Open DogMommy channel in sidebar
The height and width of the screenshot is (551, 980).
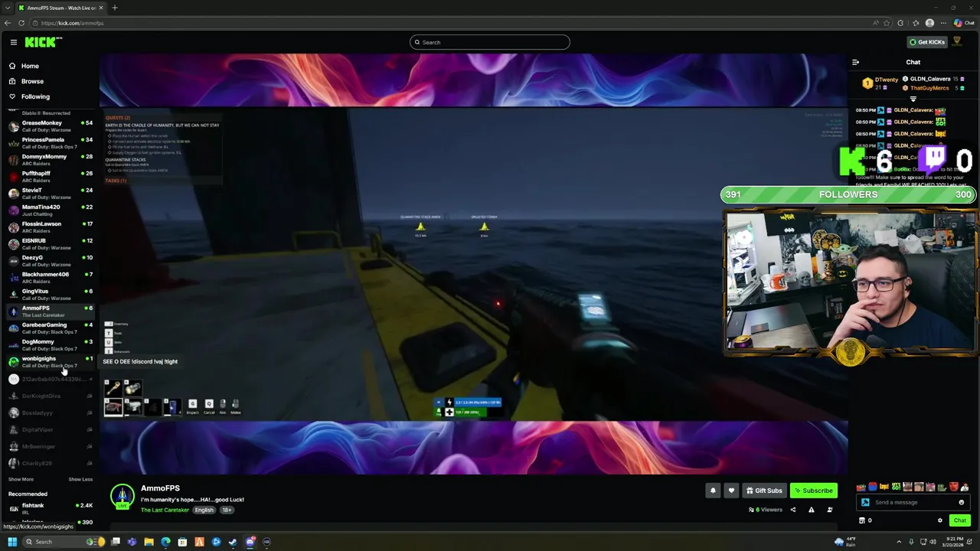(x=49, y=345)
